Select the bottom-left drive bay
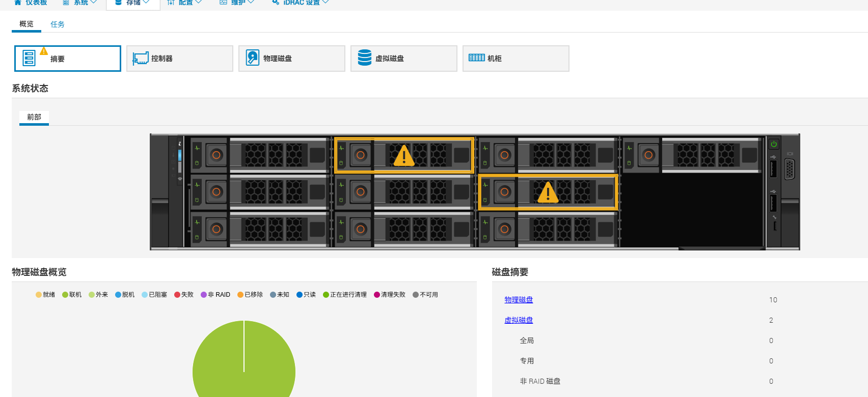The width and height of the screenshot is (868, 397). (259, 230)
